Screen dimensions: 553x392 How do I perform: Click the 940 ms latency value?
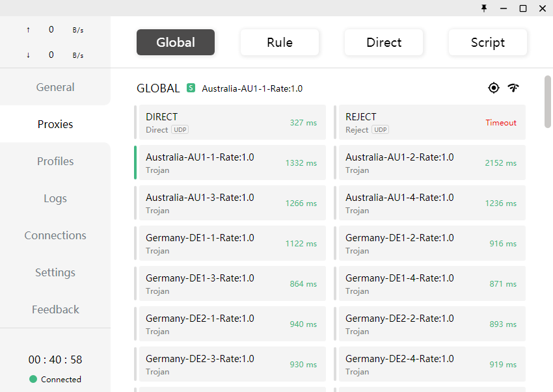point(303,324)
